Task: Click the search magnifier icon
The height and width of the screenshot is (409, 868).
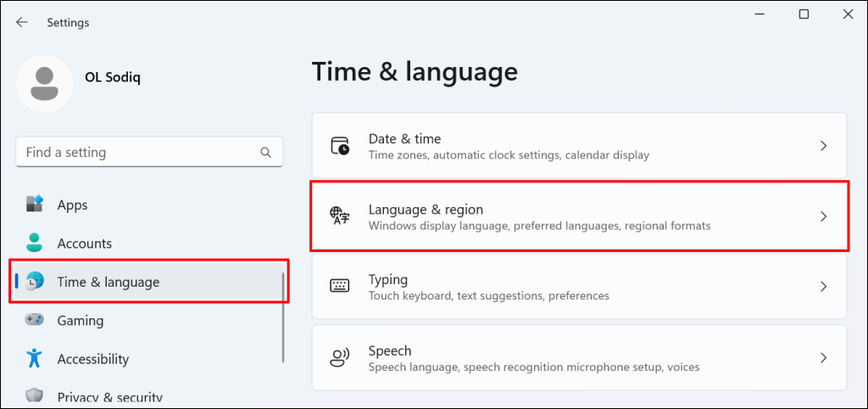Action: pos(266,153)
